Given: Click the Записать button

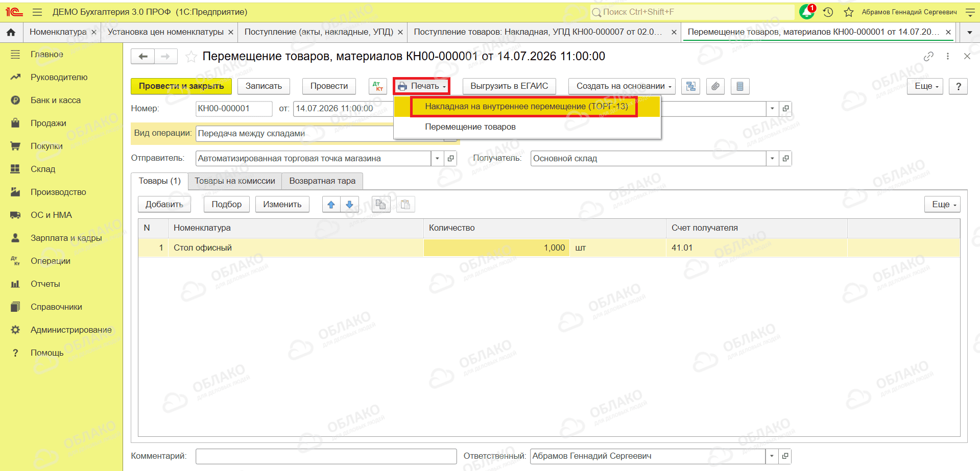Looking at the screenshot, I should tap(264, 86).
